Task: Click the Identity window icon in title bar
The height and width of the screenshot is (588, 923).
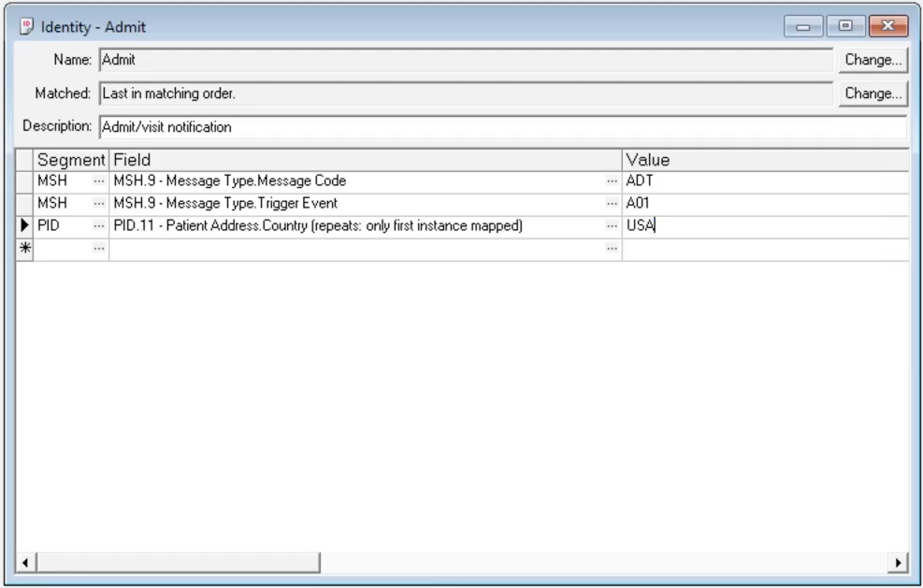Action: point(27,27)
